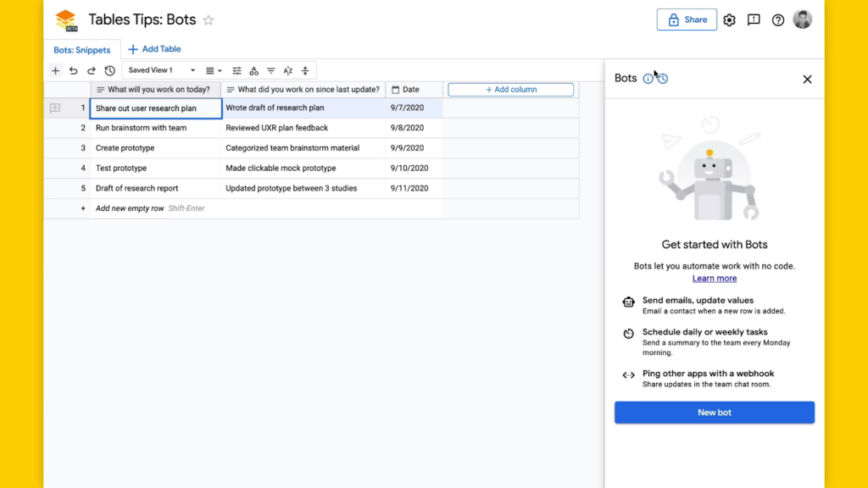This screenshot has height=488, width=868.
Task: Open the A-Z sort icon
Action: pos(288,71)
